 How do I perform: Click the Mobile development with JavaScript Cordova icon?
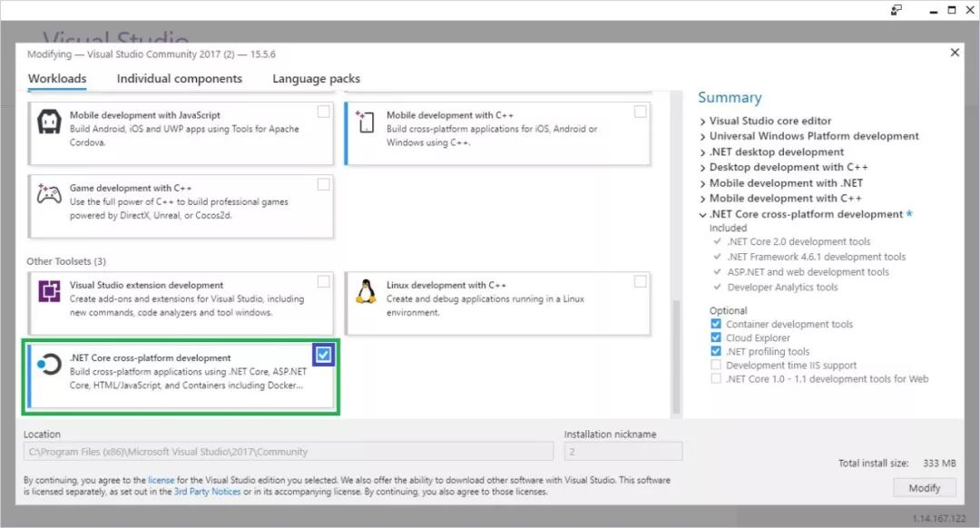49,122
